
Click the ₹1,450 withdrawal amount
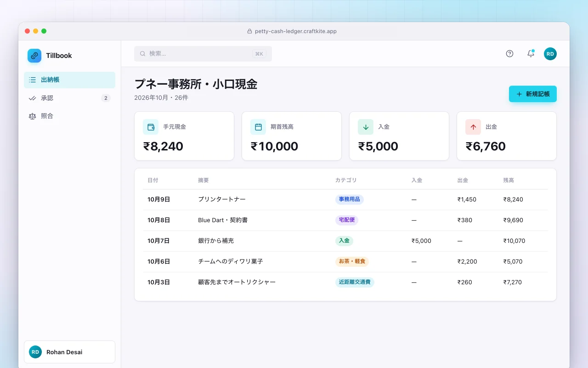467,200
